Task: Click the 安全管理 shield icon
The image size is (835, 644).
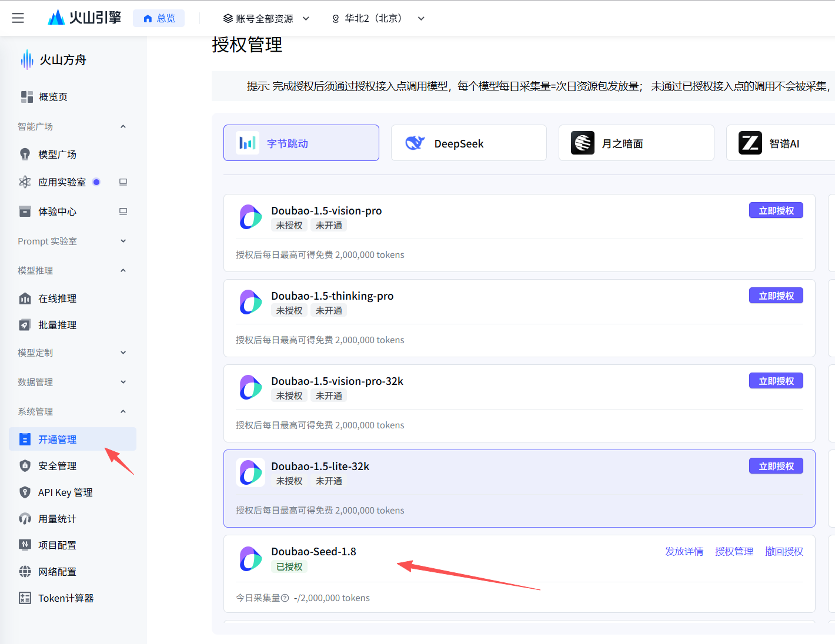Action: [x=25, y=466]
